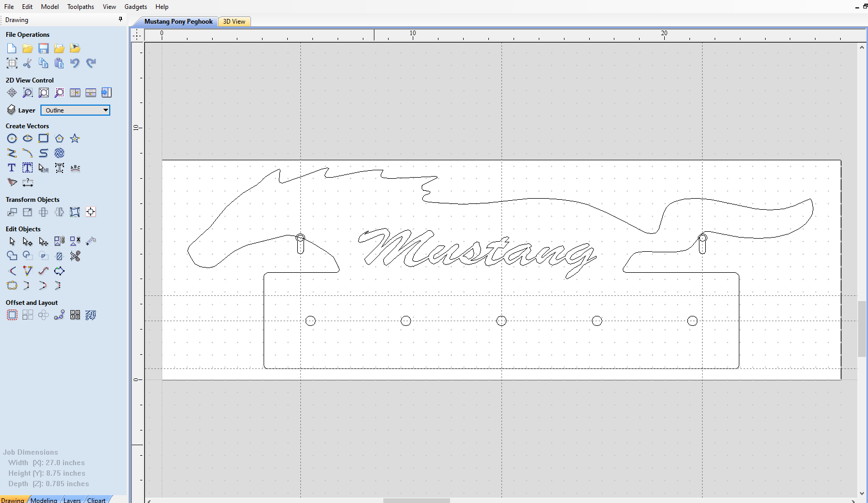This screenshot has width=868, height=503.
Task: Open the Gadgets menu
Action: point(135,7)
